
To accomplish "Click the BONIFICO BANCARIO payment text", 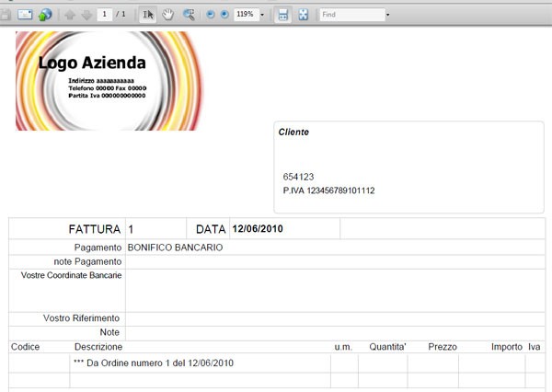I will (175, 248).
